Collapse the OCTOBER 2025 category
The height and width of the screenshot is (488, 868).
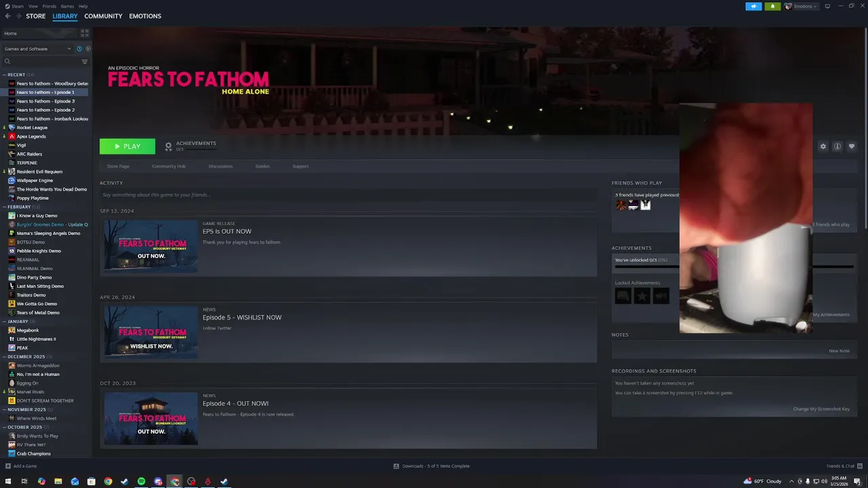(x=24, y=427)
